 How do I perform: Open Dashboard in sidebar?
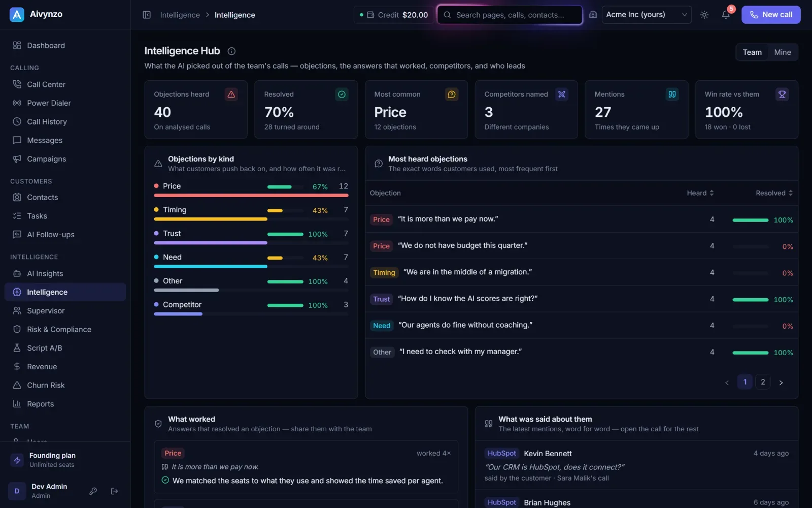click(x=65, y=45)
